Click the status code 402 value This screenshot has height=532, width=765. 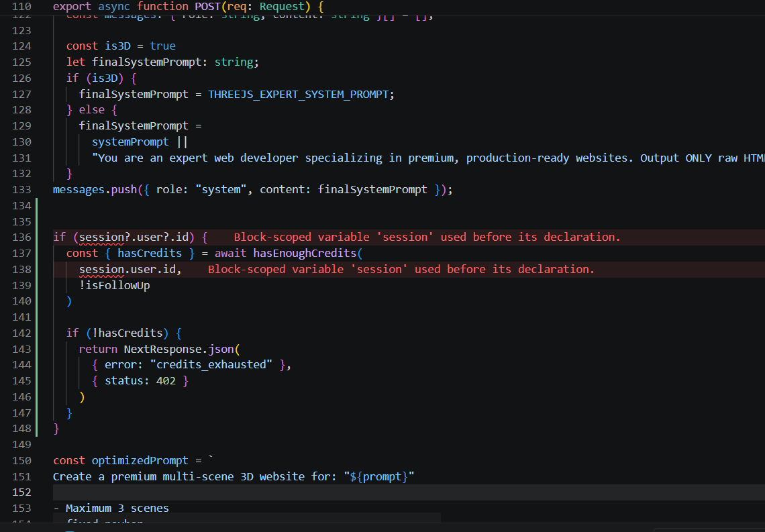166,382
